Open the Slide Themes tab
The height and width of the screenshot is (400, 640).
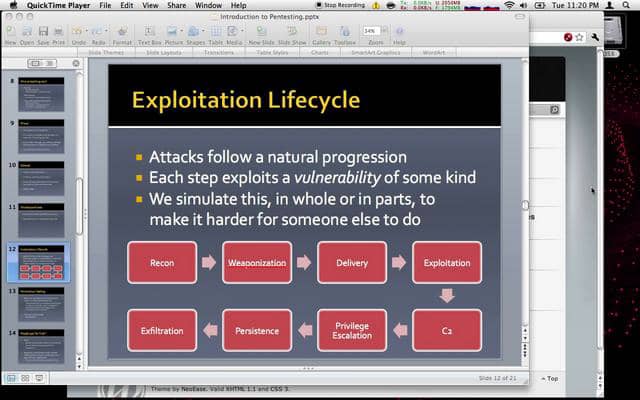pos(106,53)
